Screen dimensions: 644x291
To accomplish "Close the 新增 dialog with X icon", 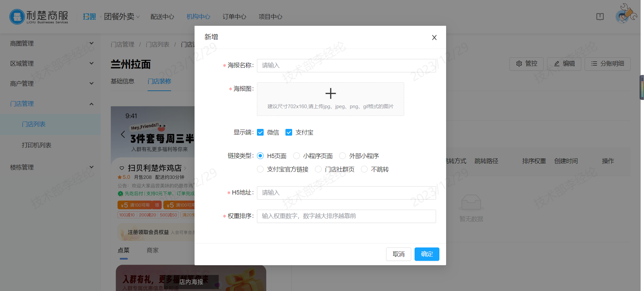I will point(434,38).
